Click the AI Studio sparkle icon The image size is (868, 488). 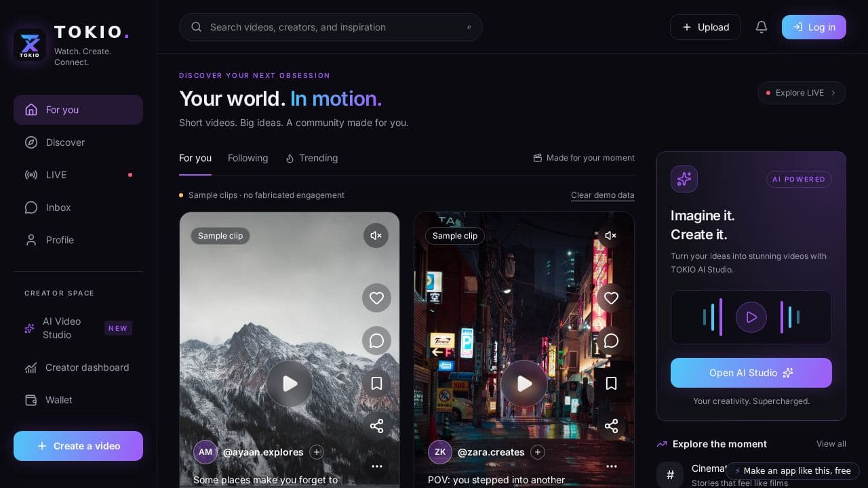coord(684,179)
